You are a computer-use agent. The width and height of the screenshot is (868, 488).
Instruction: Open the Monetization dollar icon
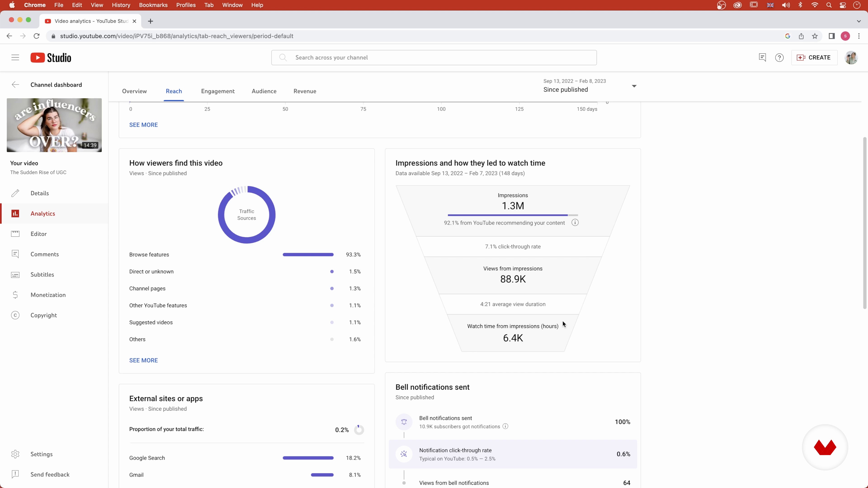click(x=15, y=295)
